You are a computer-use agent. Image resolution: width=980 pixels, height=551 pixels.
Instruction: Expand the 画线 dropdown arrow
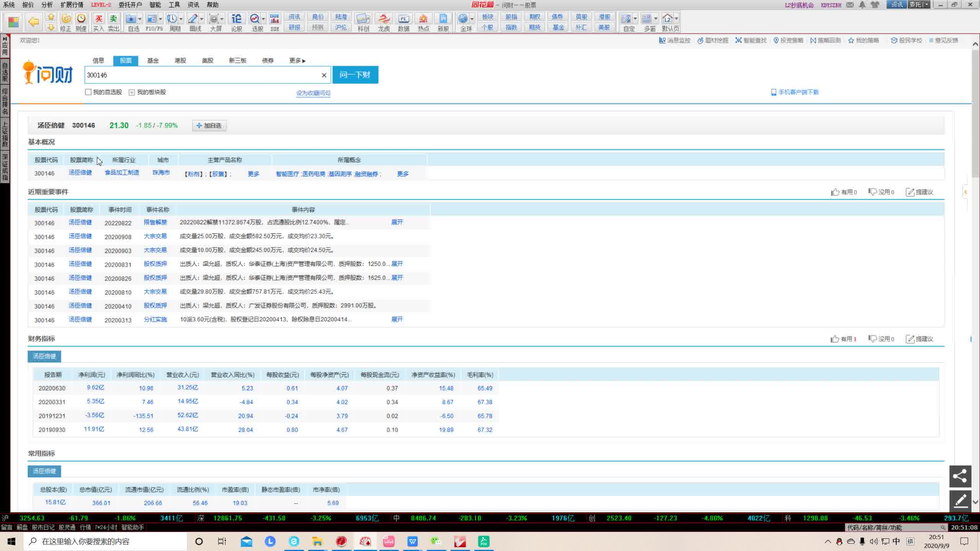202,19
